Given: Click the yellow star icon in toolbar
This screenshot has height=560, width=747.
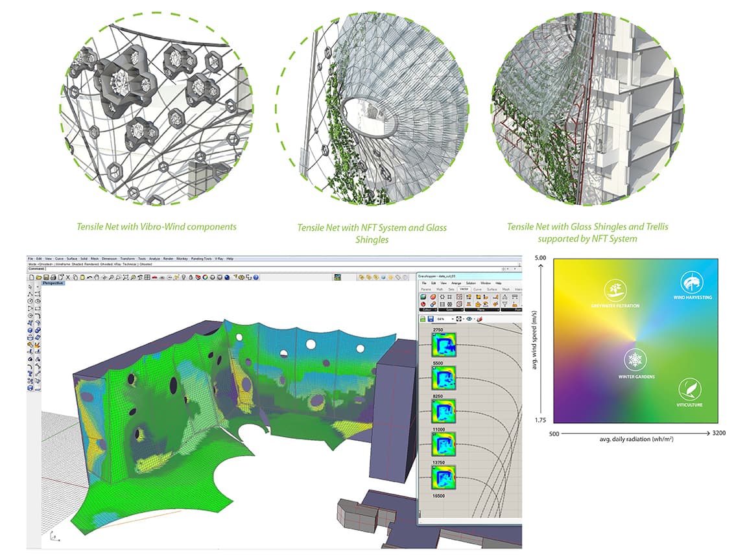Looking at the screenshot, I should 390,277.
